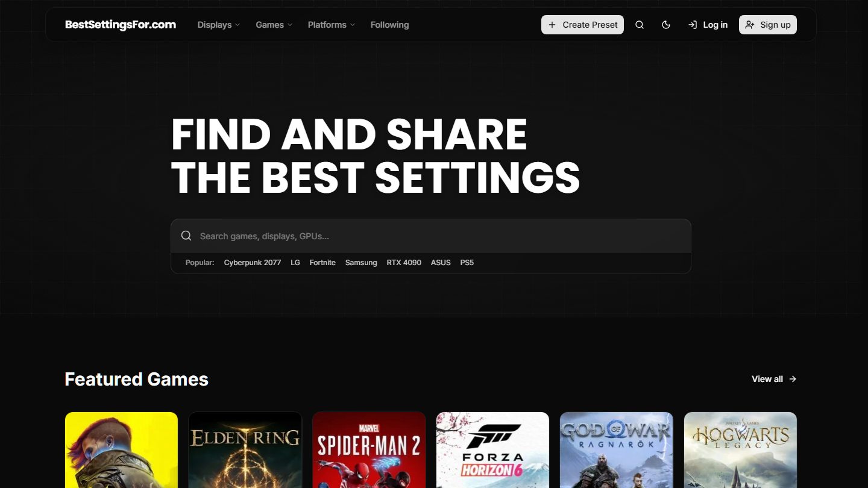The width and height of the screenshot is (868, 488).
Task: Open the Elden Ring game card
Action: [245, 450]
